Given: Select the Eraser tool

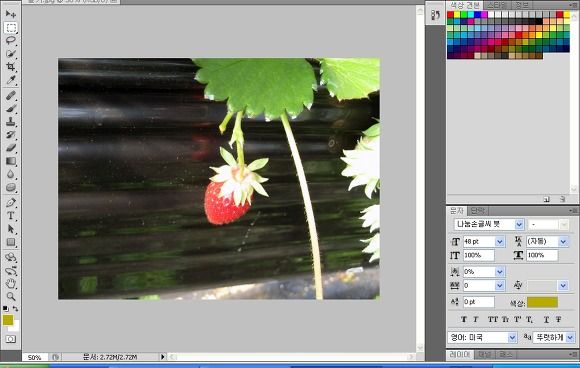Looking at the screenshot, I should 11,148.
